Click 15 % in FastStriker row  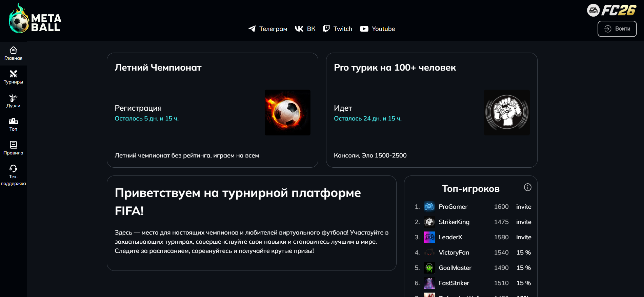524,283
